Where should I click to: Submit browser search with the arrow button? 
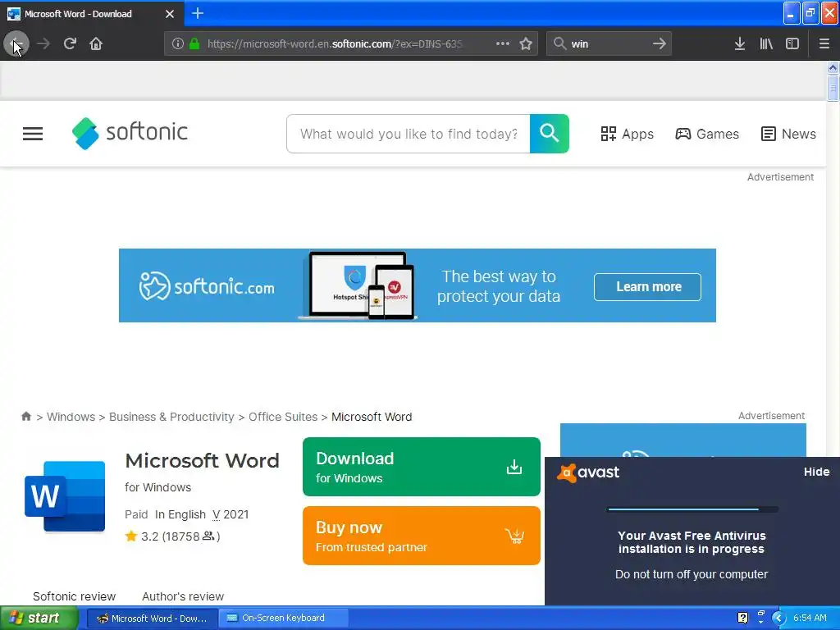tap(660, 43)
